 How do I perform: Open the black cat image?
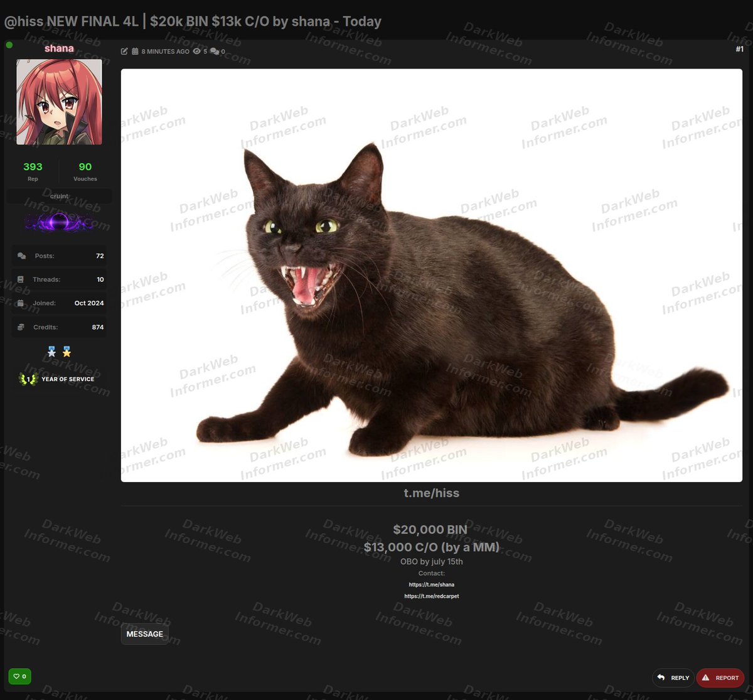tap(432, 276)
